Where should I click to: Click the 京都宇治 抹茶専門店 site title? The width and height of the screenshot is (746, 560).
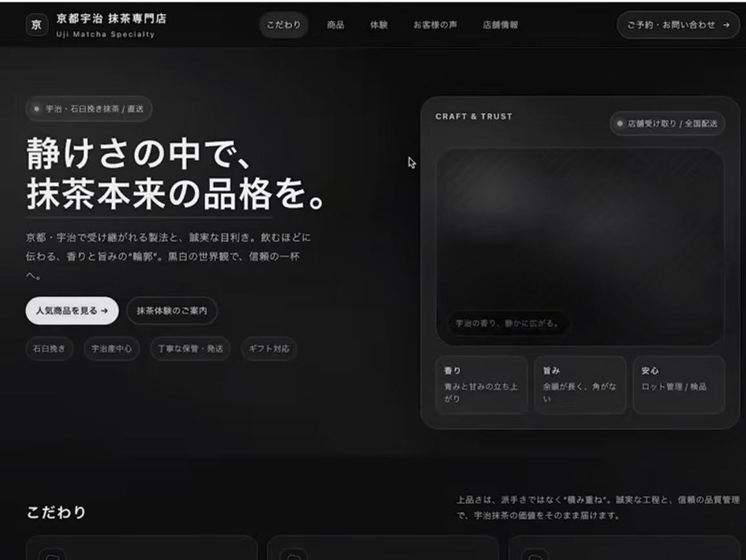111,19
